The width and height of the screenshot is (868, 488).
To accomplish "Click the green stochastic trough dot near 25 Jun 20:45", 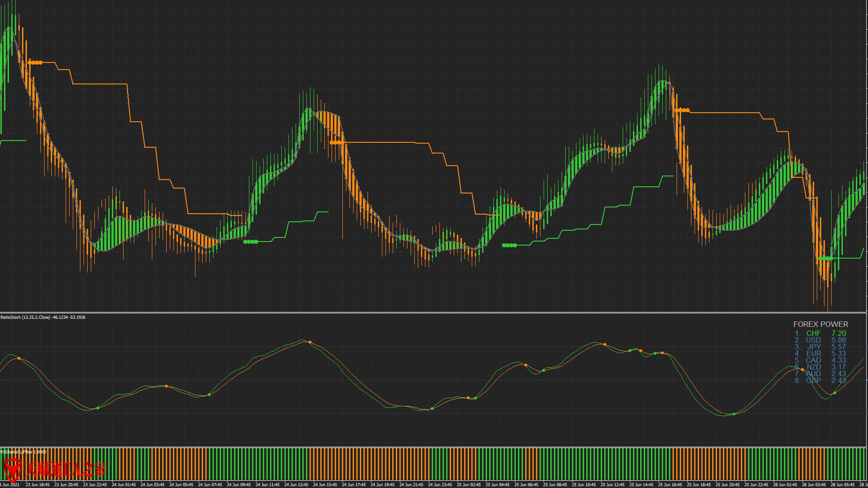I will pyautogui.click(x=734, y=414).
